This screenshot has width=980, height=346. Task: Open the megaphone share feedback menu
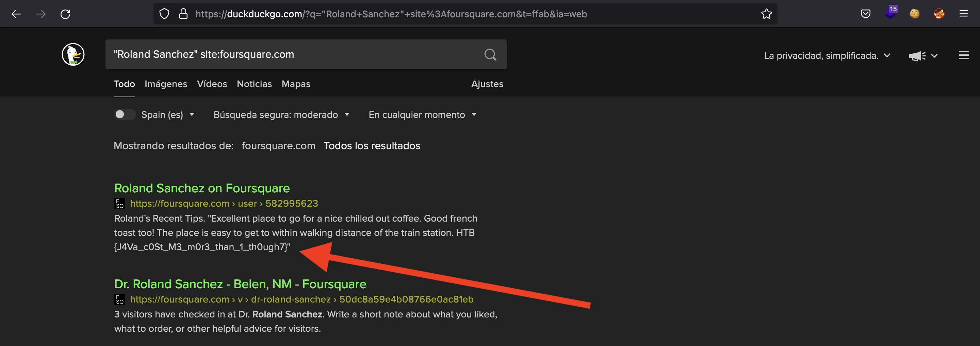point(923,56)
